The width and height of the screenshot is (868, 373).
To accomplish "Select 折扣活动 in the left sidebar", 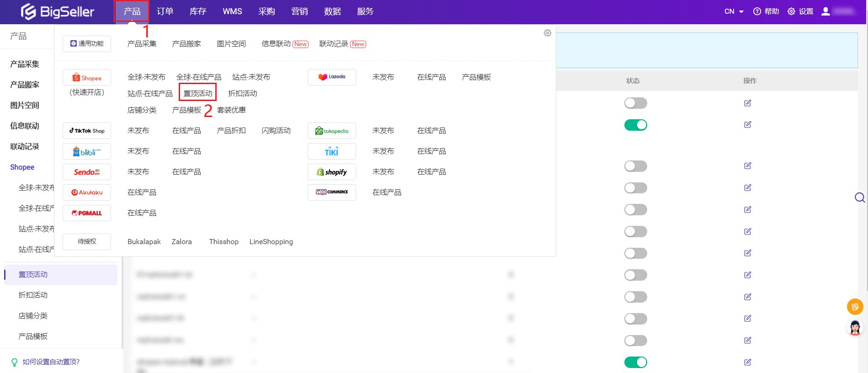I will pyautogui.click(x=33, y=295).
